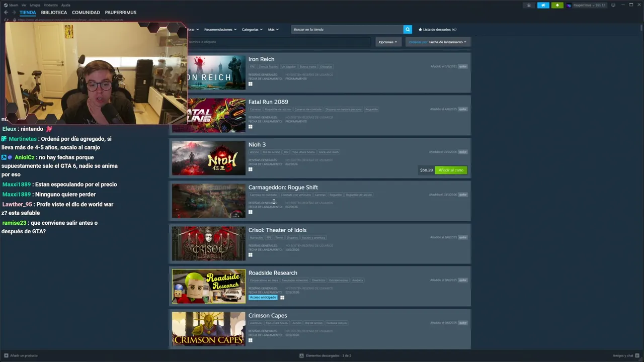The height and width of the screenshot is (362, 644).
Task: Click the Iron Reich game title
Action: point(261,59)
